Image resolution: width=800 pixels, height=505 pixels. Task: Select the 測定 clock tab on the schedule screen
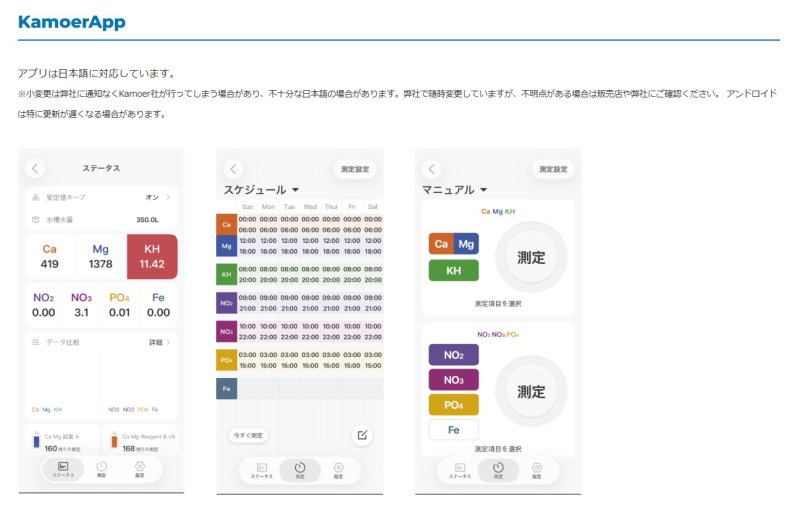click(300, 470)
